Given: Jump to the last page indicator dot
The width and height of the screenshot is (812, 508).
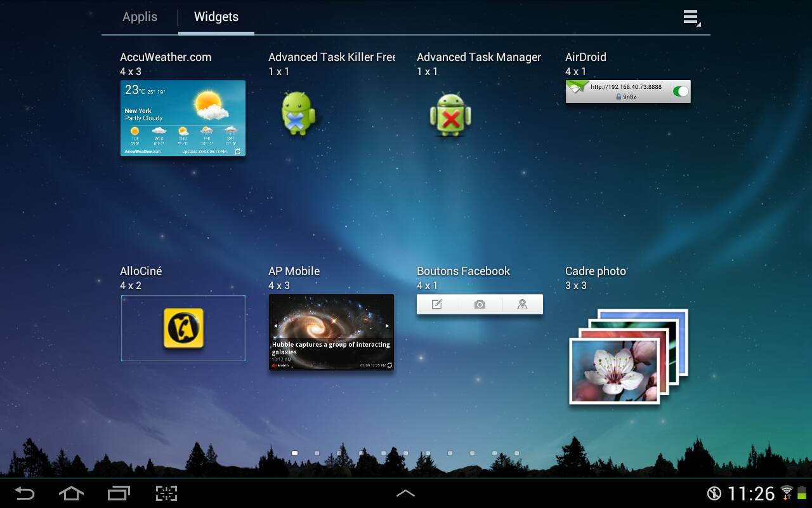Looking at the screenshot, I should tap(517, 453).
